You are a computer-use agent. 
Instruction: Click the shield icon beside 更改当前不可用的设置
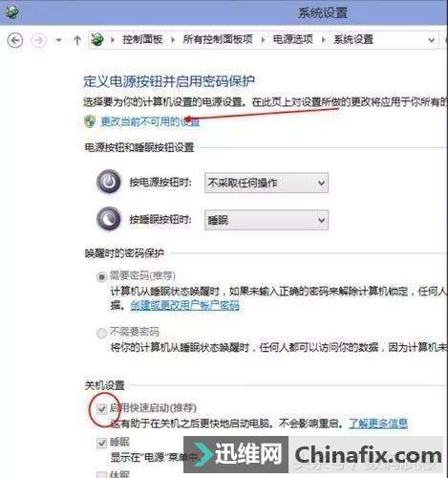90,121
